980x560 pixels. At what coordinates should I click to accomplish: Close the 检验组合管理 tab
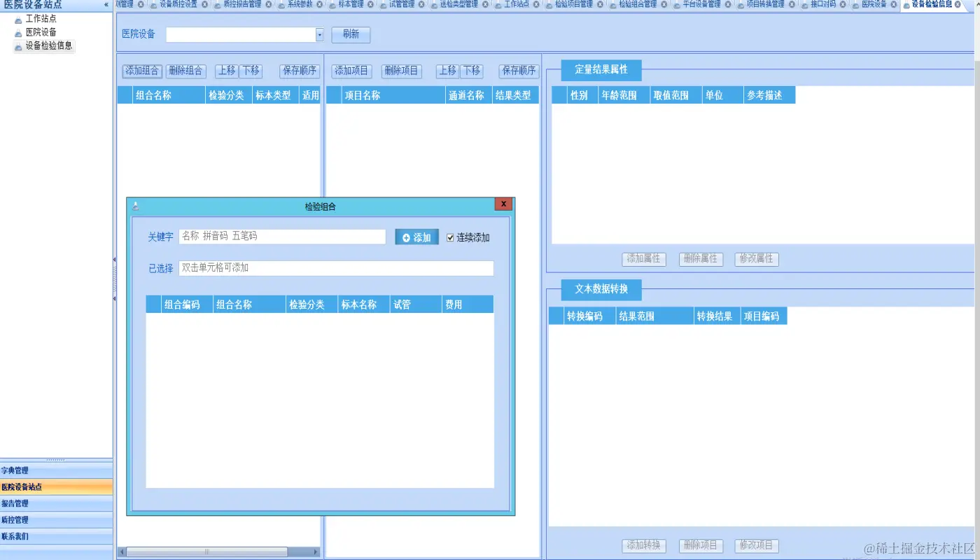(664, 4)
